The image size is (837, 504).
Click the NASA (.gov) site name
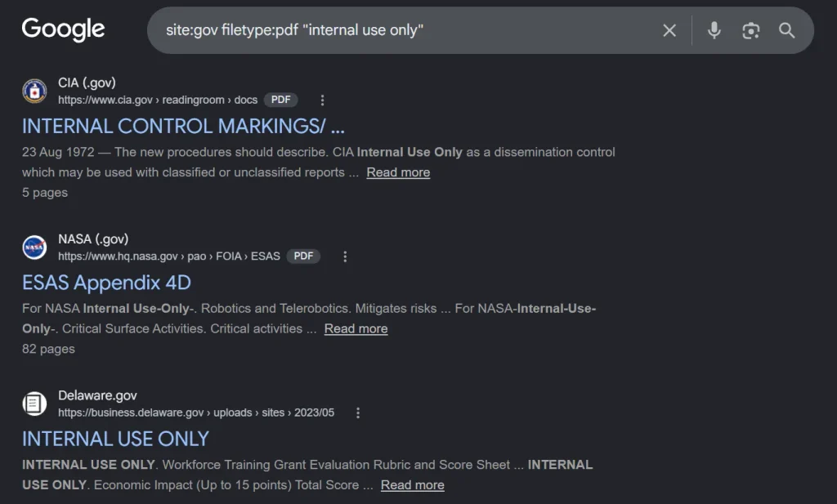pyautogui.click(x=93, y=239)
